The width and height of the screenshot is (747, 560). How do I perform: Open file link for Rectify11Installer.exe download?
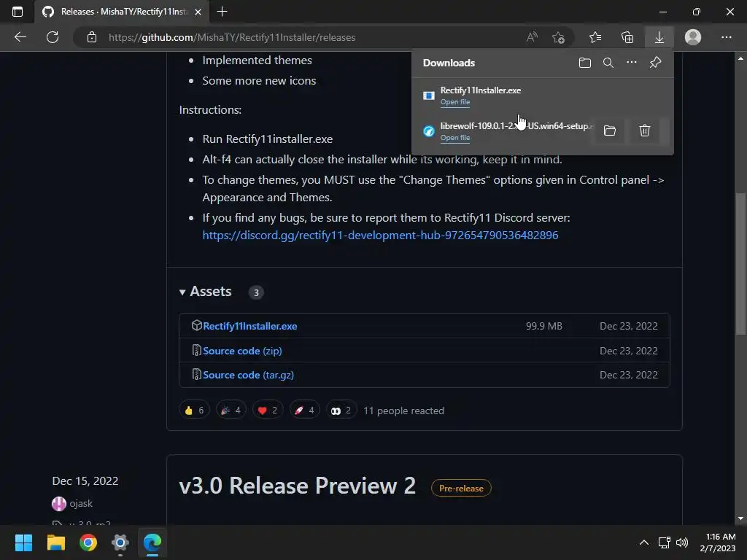455,102
